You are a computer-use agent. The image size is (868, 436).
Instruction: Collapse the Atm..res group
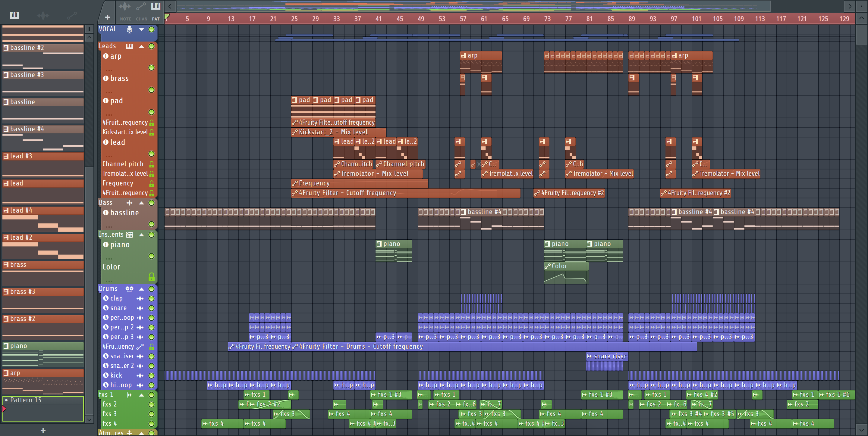click(142, 433)
